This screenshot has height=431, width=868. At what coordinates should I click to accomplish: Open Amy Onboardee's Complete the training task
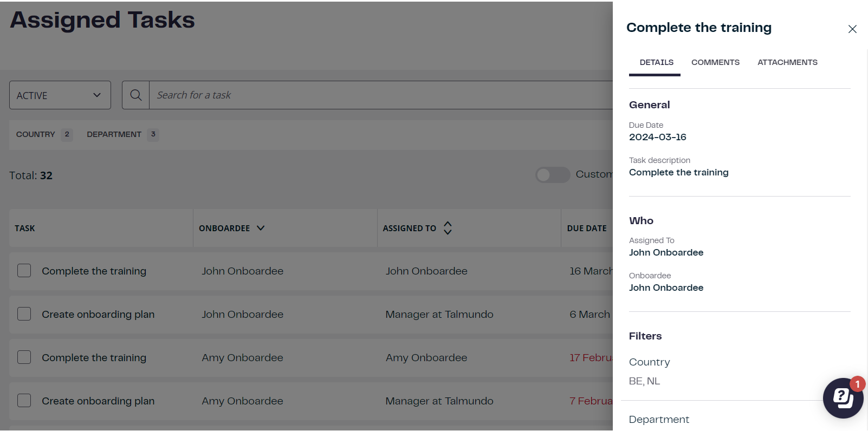click(94, 358)
